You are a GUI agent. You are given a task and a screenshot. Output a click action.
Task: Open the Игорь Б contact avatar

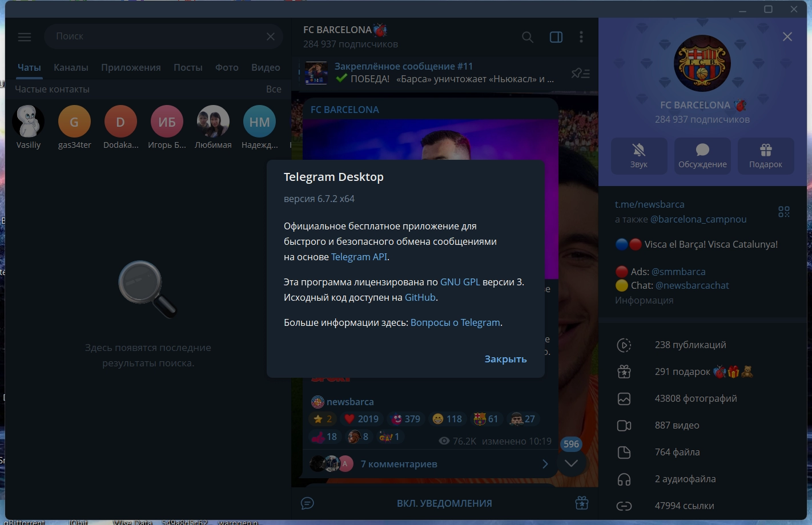click(167, 122)
